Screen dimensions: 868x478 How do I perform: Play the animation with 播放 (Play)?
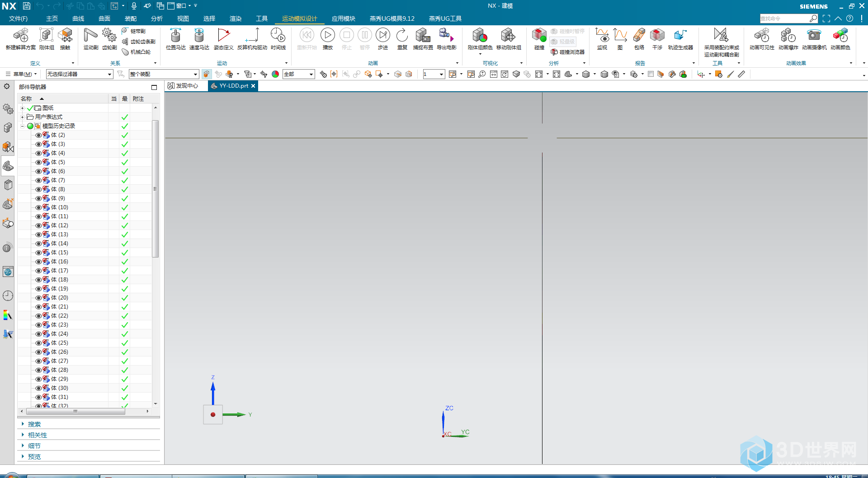(x=328, y=38)
